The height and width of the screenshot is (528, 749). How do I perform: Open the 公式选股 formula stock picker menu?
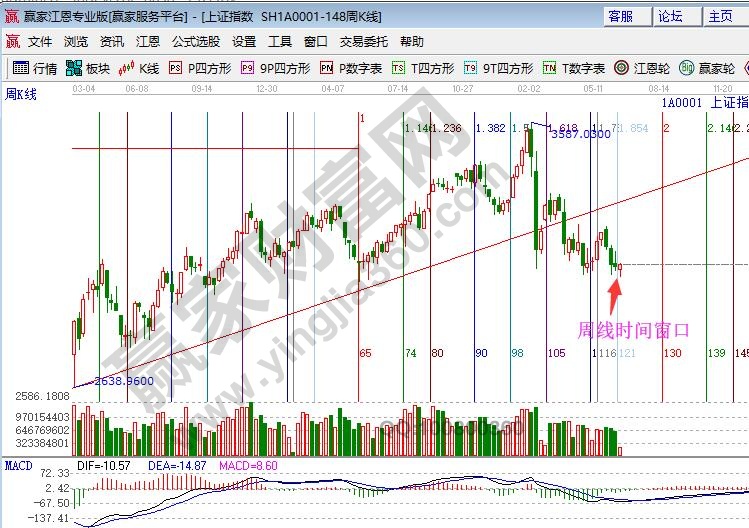[195, 42]
